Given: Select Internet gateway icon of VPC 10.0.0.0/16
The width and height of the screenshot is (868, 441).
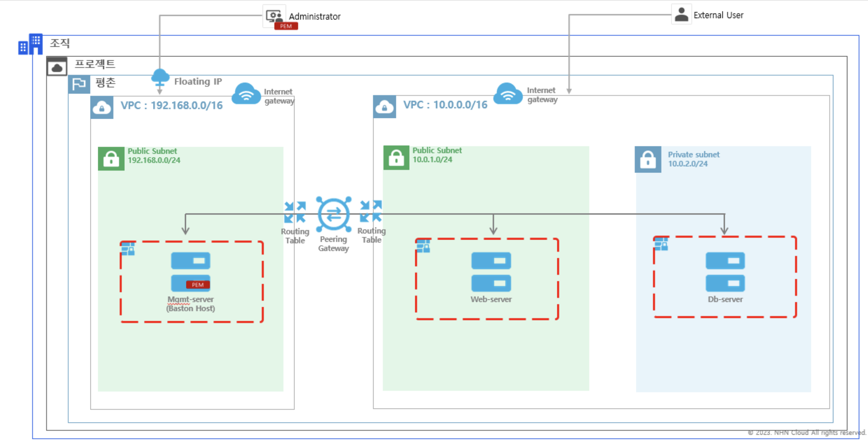Looking at the screenshot, I should tap(508, 94).
